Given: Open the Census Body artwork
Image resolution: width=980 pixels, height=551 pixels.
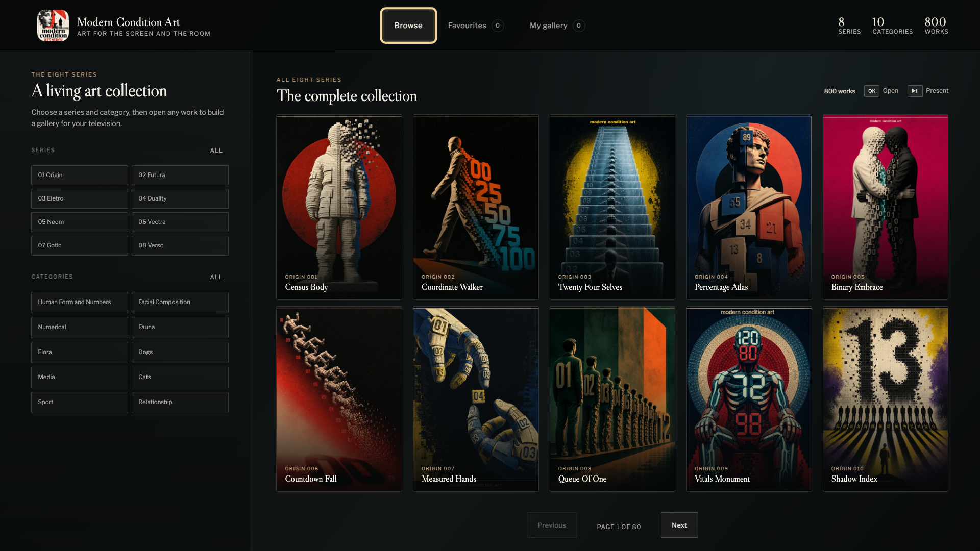Looking at the screenshot, I should [x=339, y=207].
